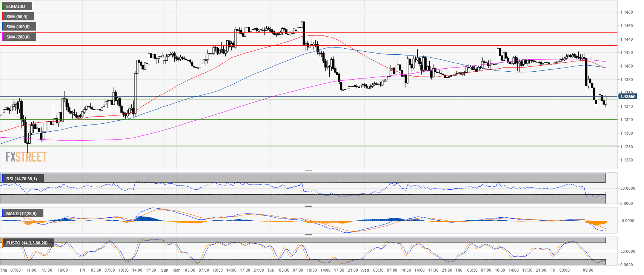Grab the splitter handle above the RSI panel

[x=308, y=171]
